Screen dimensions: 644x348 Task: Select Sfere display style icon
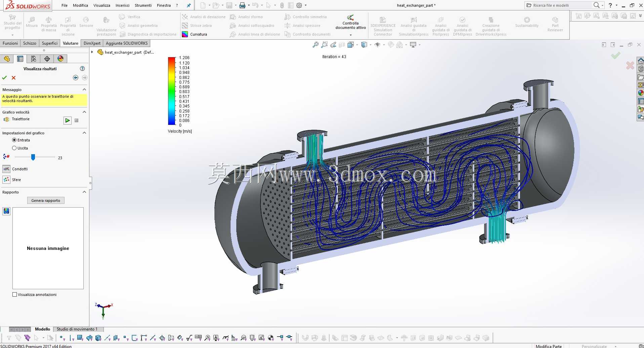pos(6,180)
